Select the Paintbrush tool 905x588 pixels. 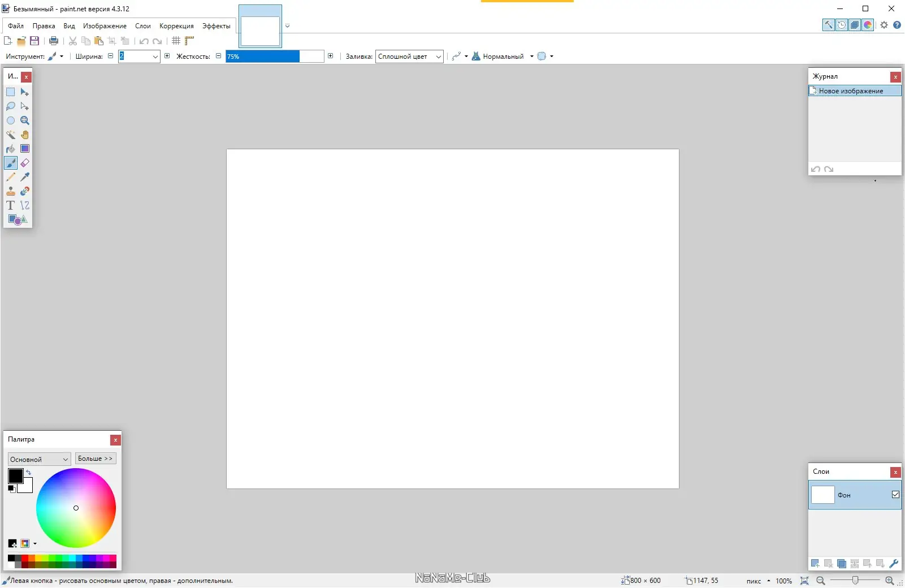[11, 163]
